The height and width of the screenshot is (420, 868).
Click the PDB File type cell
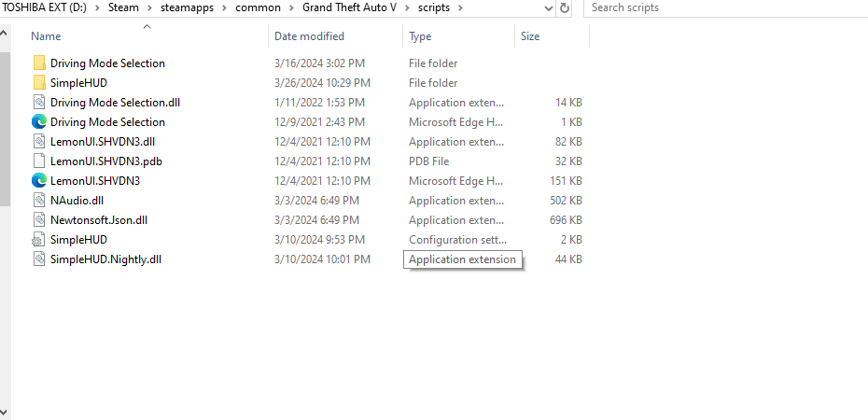pyautogui.click(x=429, y=161)
